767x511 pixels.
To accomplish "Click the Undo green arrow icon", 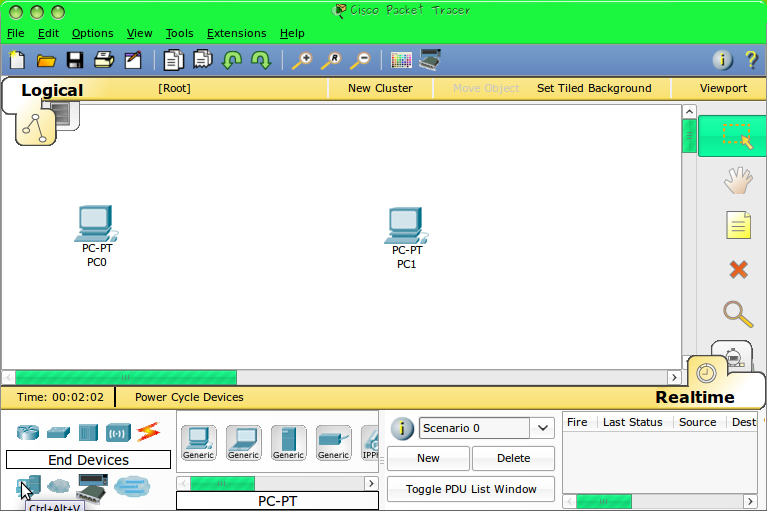I will coord(232,60).
